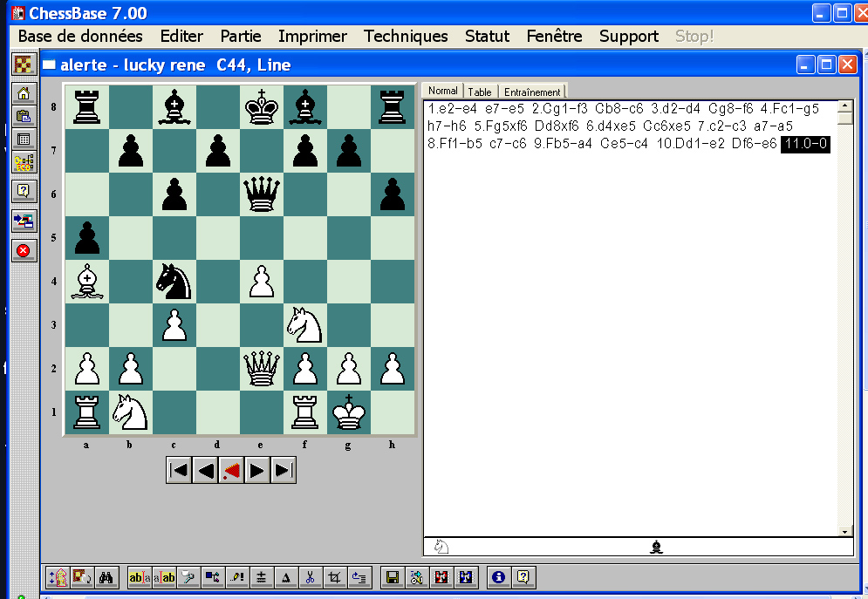Screen dimensions: 868x599
Task: Click the plus-equals evaluation symbol icon
Action: (262, 577)
